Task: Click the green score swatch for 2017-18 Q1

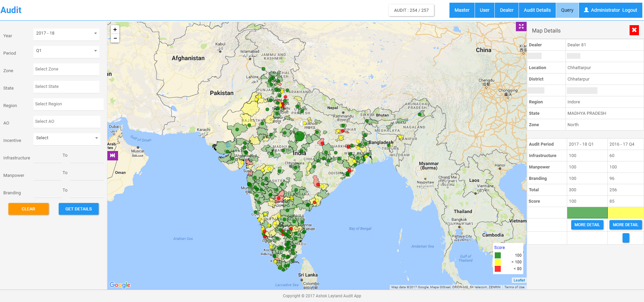Action: pos(587,213)
